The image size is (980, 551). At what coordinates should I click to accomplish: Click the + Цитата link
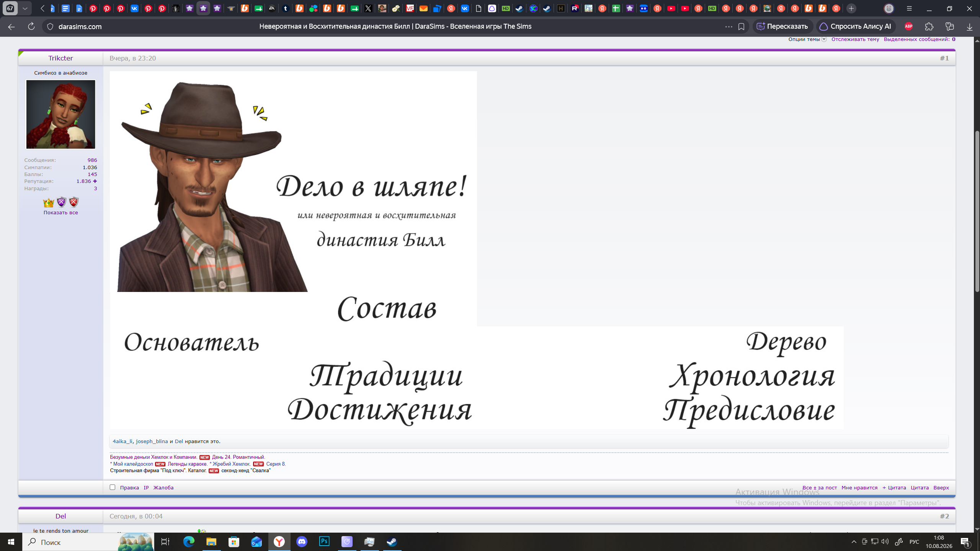pyautogui.click(x=894, y=487)
